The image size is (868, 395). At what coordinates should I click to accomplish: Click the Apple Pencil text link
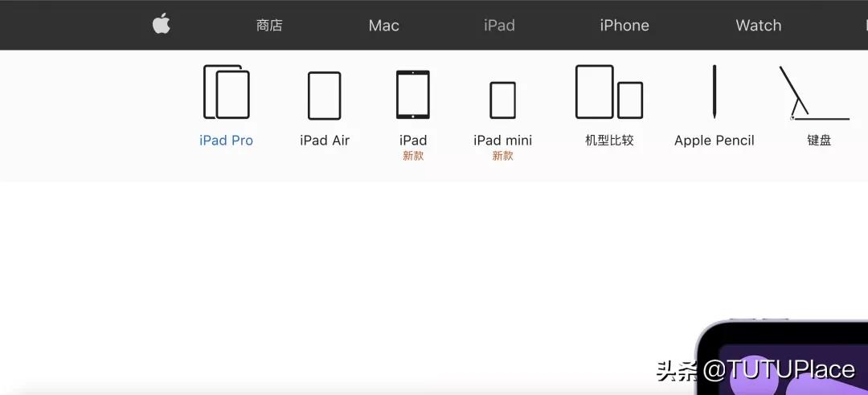pos(714,140)
